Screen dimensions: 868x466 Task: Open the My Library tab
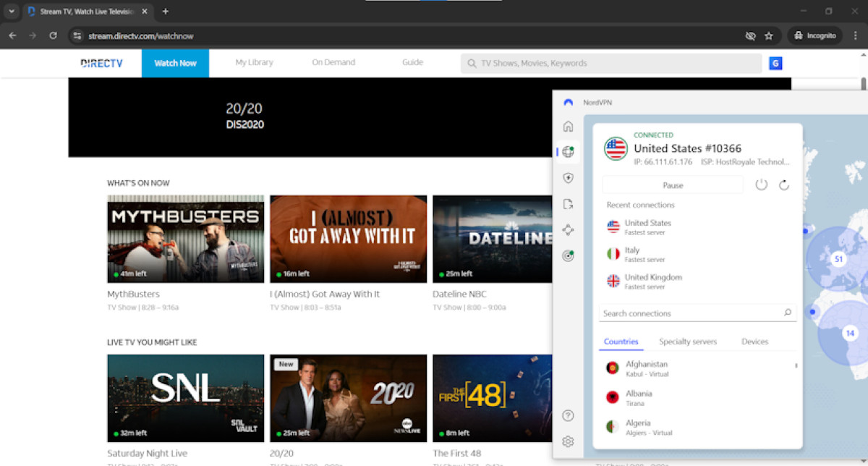point(254,62)
